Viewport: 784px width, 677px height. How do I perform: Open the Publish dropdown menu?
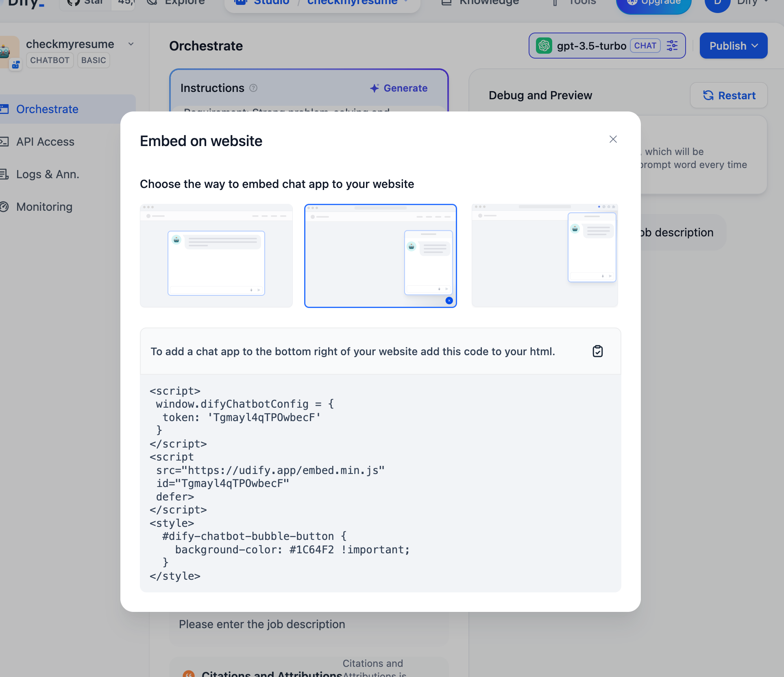tap(733, 46)
